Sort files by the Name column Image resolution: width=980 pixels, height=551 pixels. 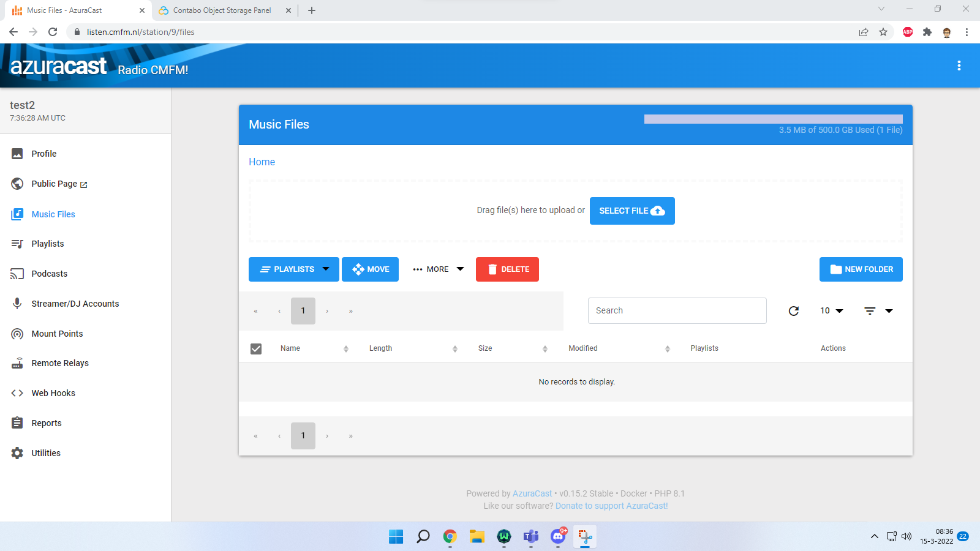pos(290,348)
